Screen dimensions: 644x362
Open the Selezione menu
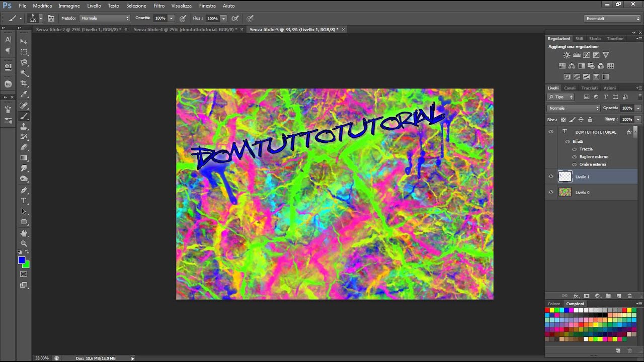click(136, 6)
